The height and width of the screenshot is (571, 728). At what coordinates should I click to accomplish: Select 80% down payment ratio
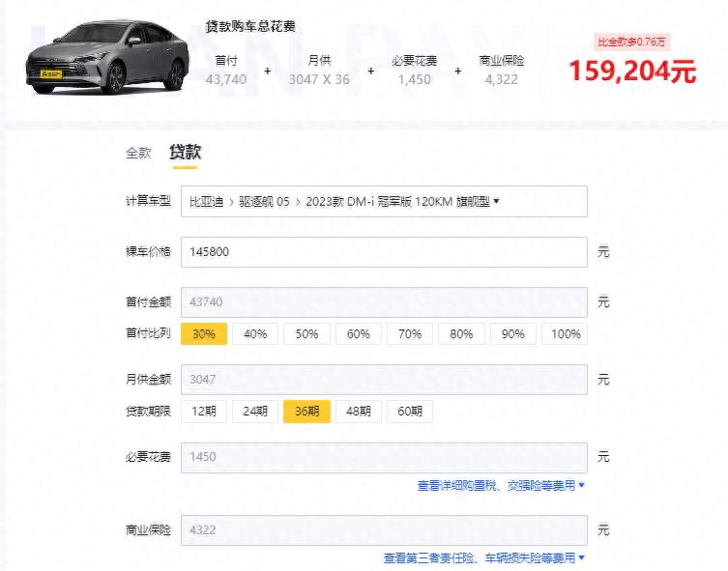[x=461, y=334]
